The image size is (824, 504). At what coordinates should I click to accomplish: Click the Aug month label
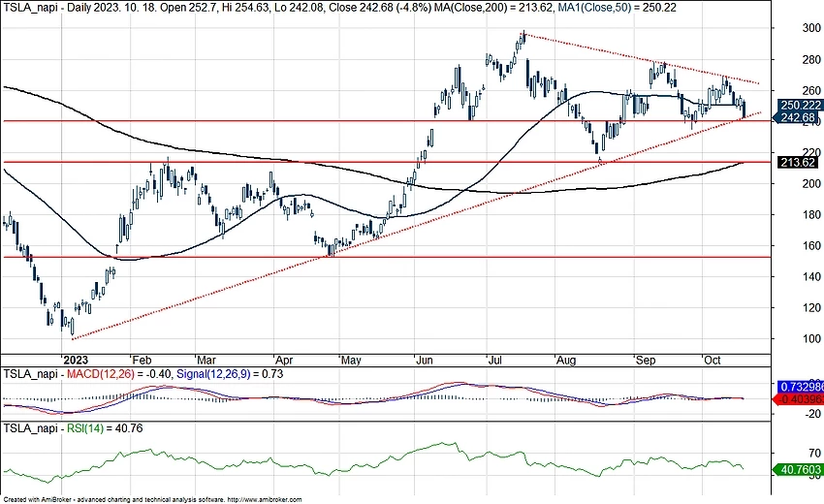566,360
